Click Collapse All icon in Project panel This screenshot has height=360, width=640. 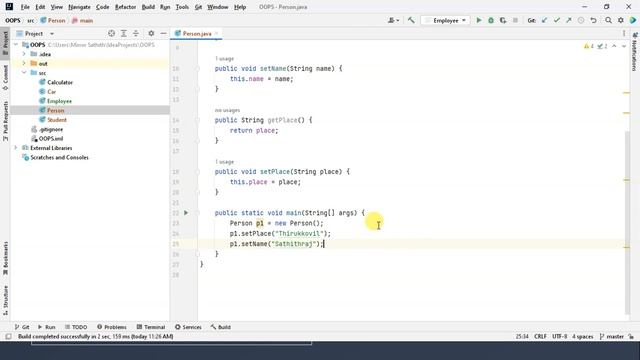136,33
